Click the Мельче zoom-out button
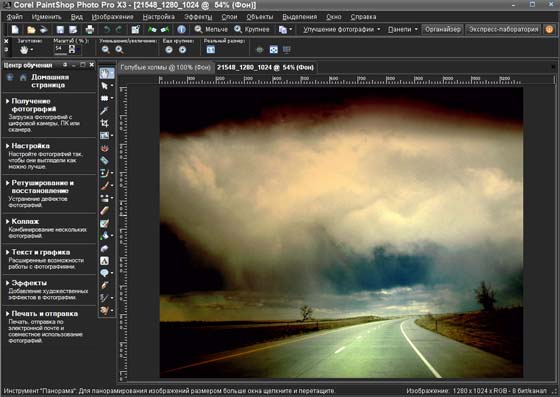This screenshot has width=560, height=397. (x=211, y=29)
